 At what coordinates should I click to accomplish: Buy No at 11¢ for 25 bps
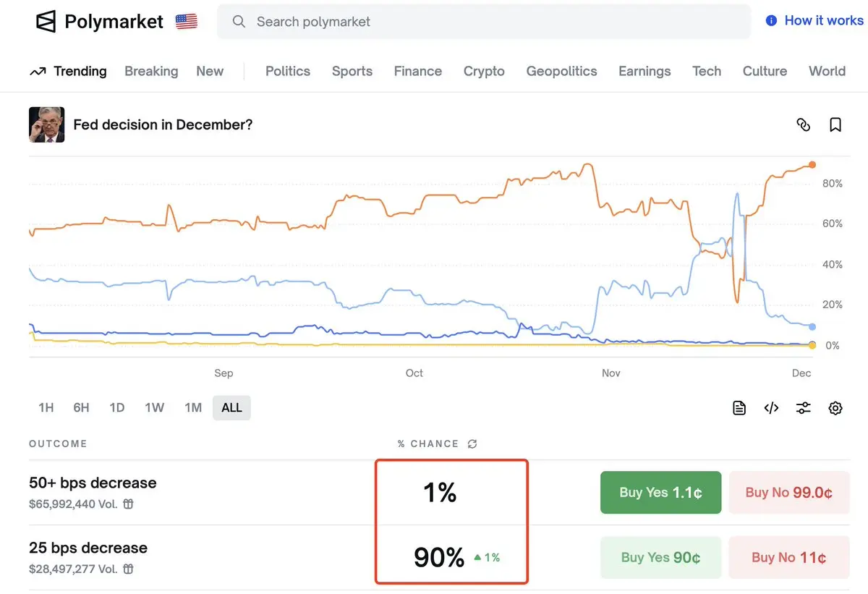(x=788, y=557)
